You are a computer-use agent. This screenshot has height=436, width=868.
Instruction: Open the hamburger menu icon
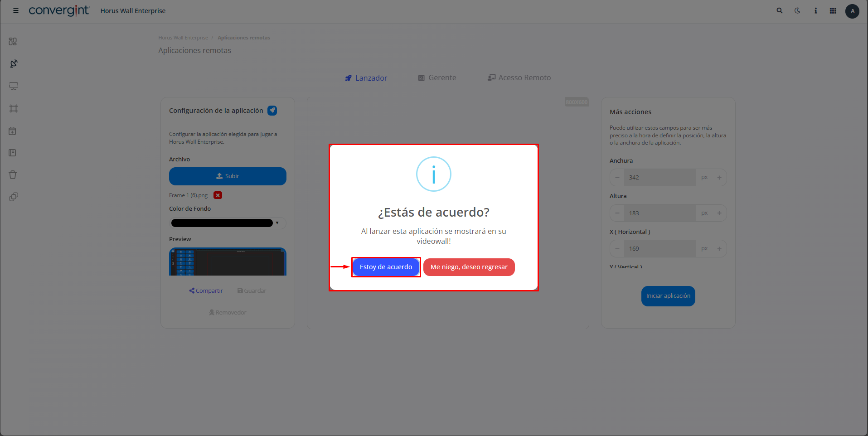point(16,10)
